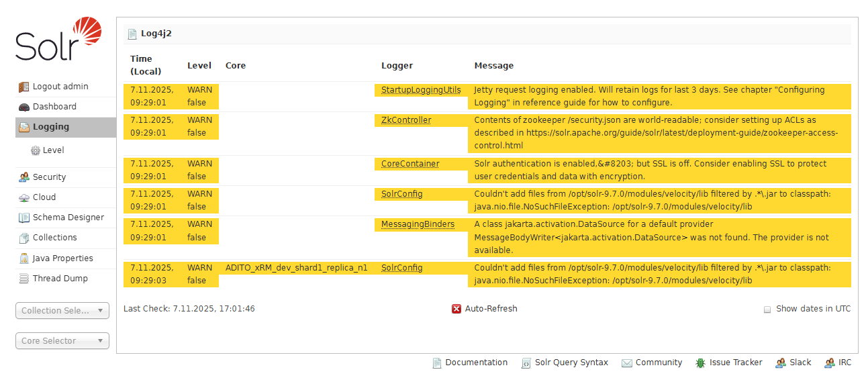Click the IRC people icon
This screenshot has width=868, height=382.
point(830,363)
